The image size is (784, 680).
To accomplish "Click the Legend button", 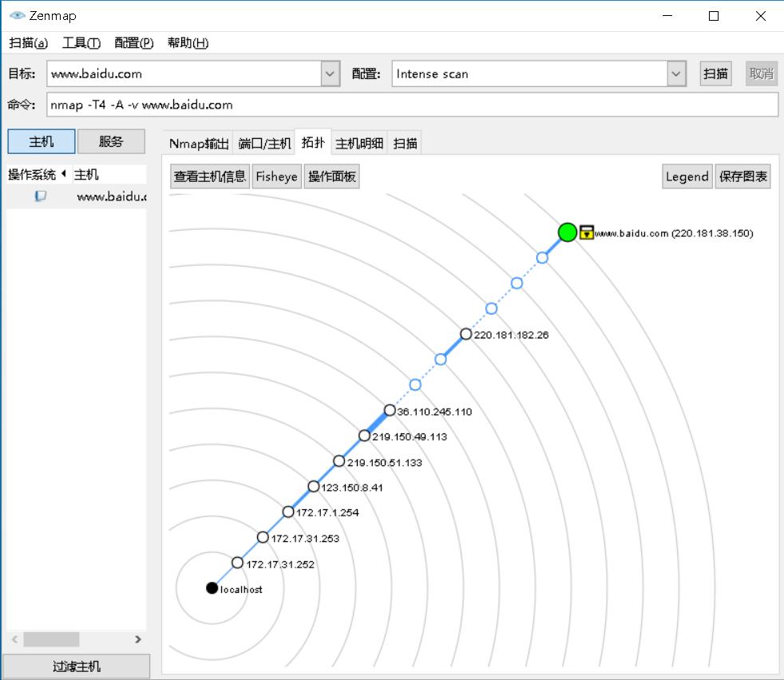I will coord(687,176).
